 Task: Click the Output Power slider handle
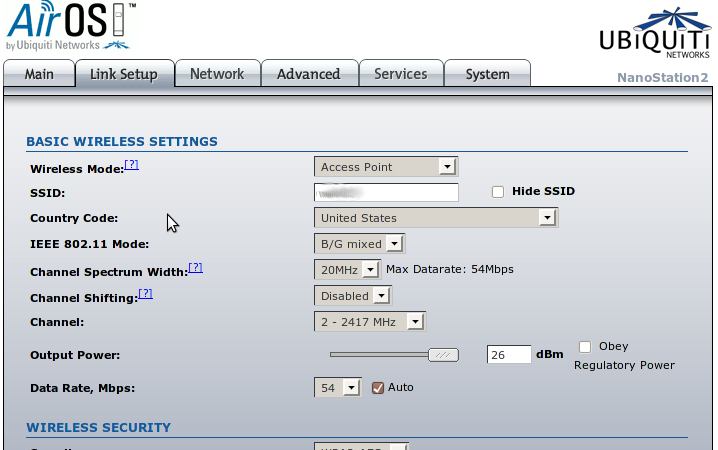443,355
